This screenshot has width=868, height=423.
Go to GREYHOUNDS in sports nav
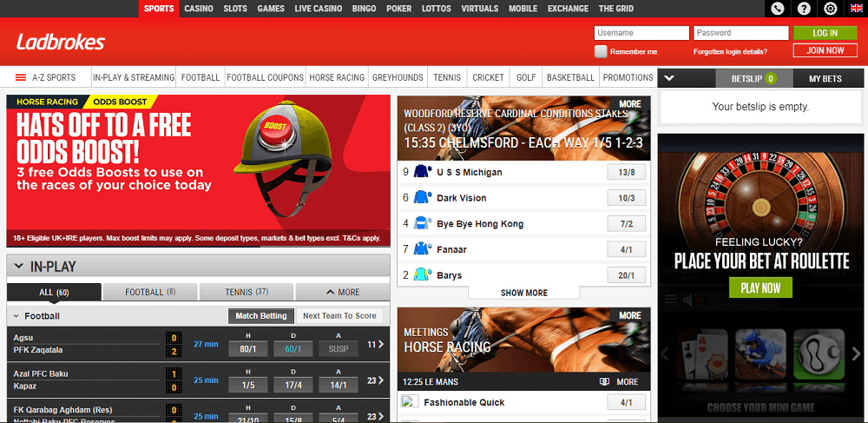coord(398,77)
